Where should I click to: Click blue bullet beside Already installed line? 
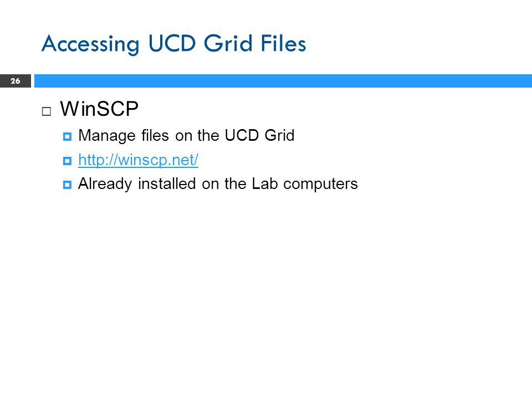pos(67,185)
